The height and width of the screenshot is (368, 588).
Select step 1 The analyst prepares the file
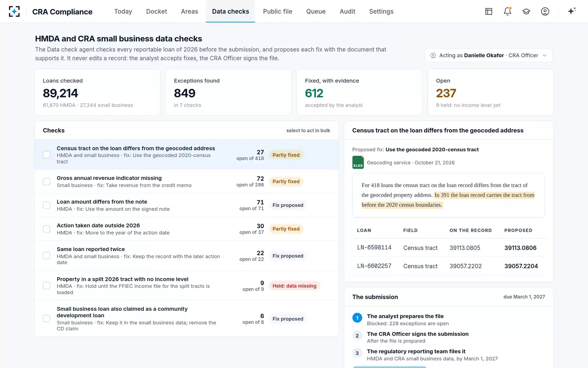(x=448, y=320)
